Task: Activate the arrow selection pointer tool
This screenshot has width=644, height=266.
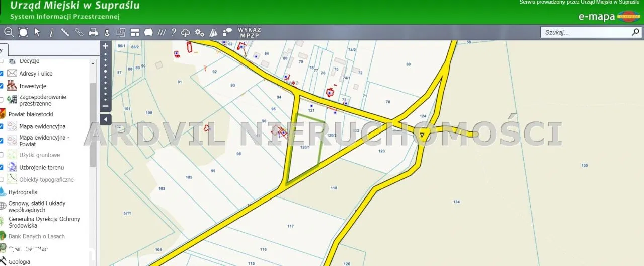Action: [37, 32]
